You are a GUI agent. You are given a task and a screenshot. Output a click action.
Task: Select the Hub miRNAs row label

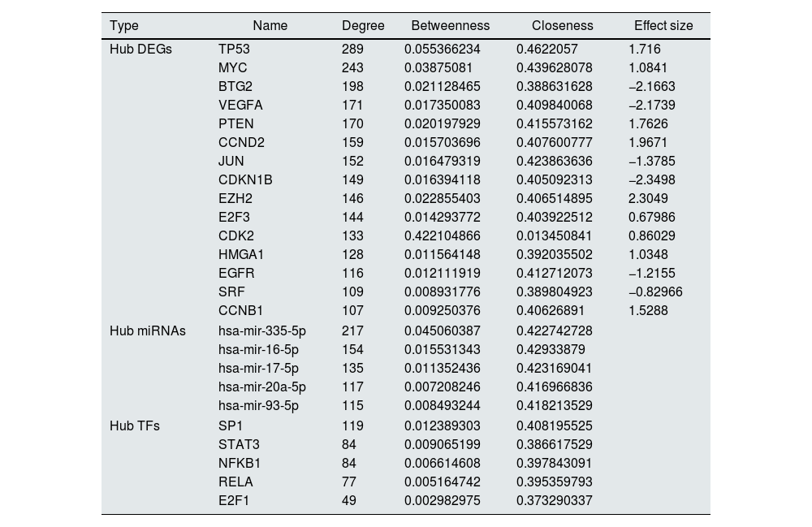click(x=147, y=330)
